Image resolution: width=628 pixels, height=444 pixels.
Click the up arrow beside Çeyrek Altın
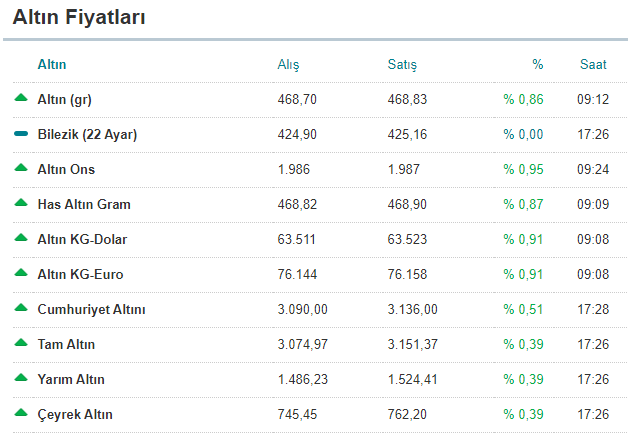pos(21,413)
